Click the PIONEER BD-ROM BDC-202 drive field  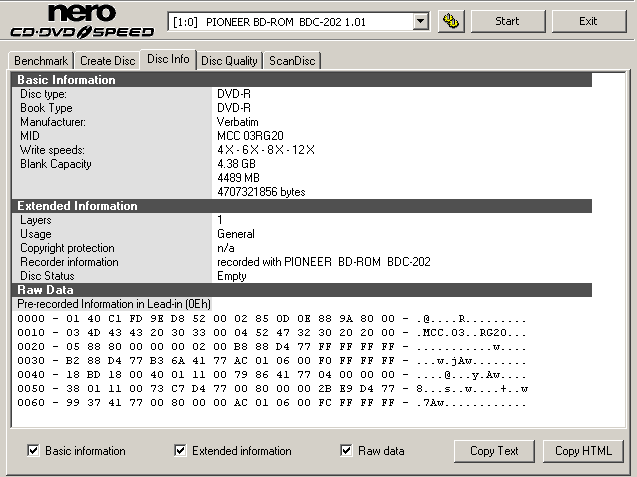[x=290, y=21]
